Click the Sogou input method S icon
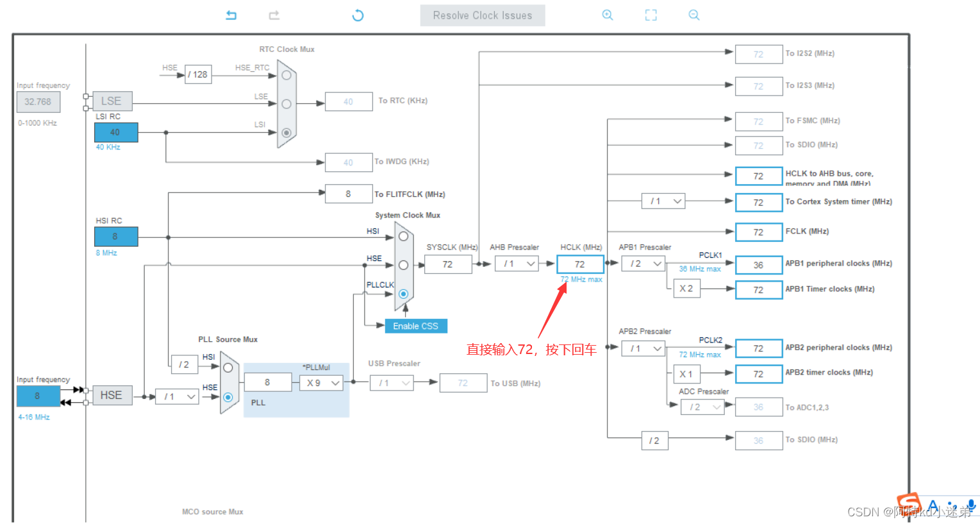 [x=909, y=504]
